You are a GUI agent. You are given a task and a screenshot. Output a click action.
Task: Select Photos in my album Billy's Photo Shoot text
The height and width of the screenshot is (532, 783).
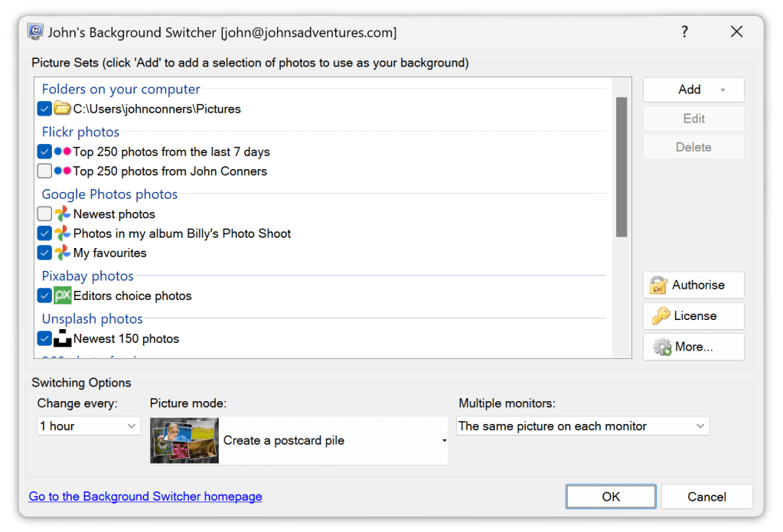[x=181, y=233]
